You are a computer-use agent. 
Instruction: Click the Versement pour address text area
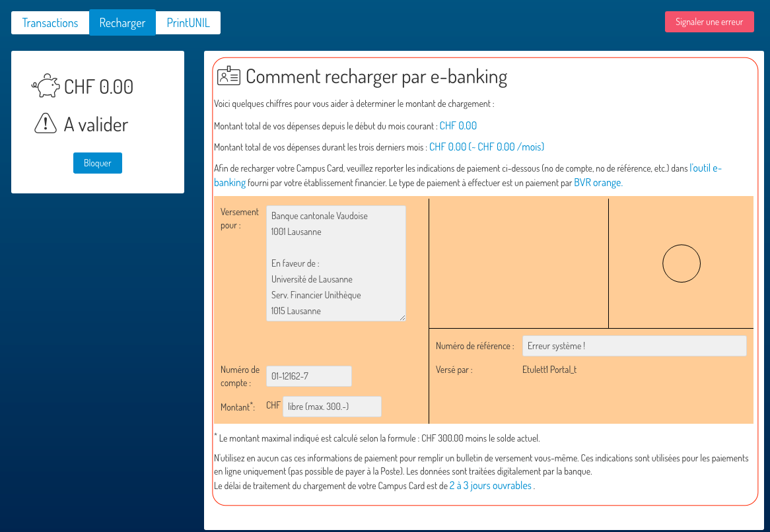coord(335,263)
